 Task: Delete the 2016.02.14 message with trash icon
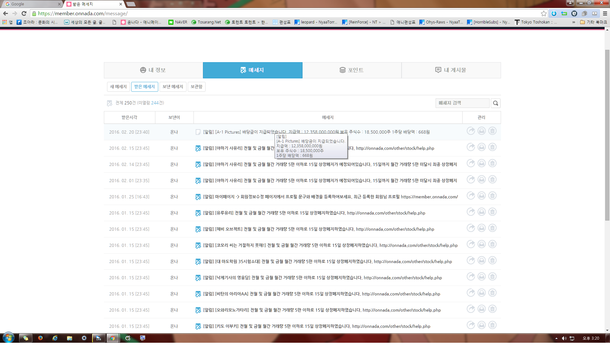pyautogui.click(x=492, y=163)
